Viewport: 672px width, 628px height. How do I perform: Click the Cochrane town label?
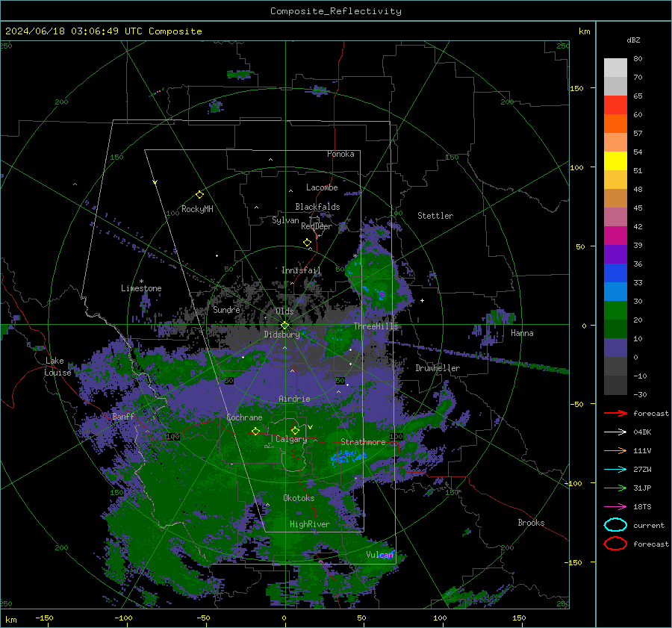pos(244,417)
